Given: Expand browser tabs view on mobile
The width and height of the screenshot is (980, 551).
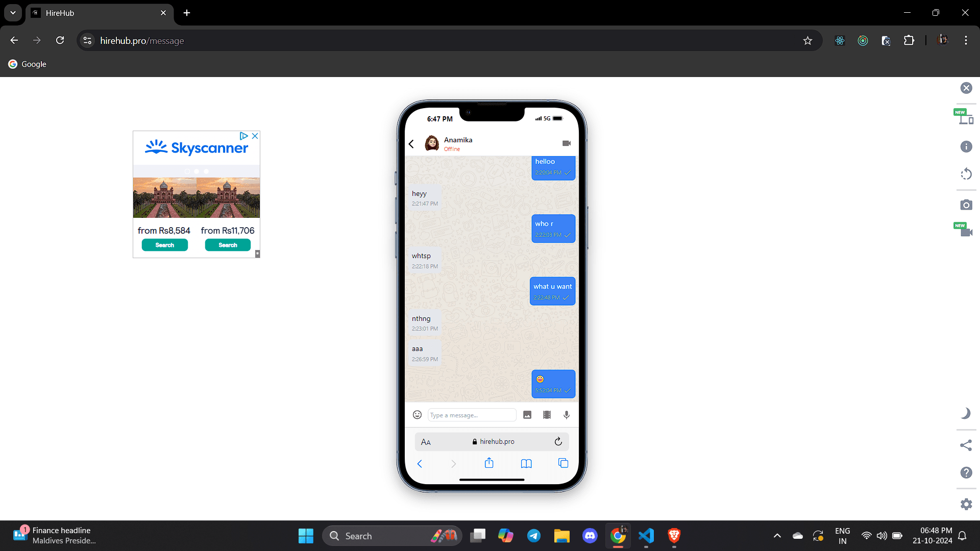Looking at the screenshot, I should [562, 463].
